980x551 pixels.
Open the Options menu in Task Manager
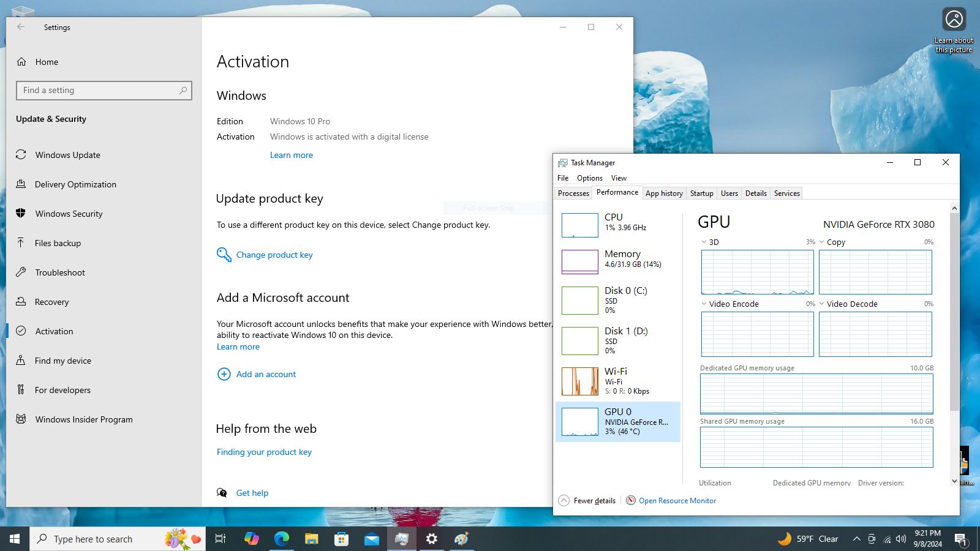tap(590, 178)
